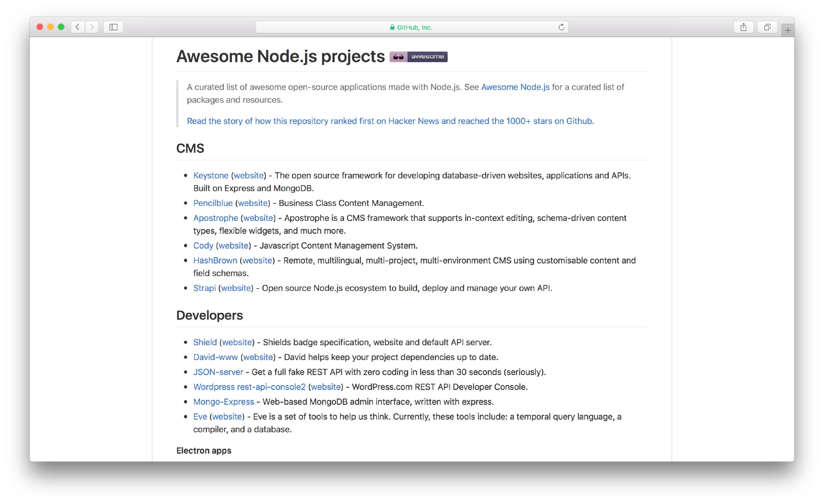Visit the Cody website link
The image size is (824, 504).
point(233,246)
